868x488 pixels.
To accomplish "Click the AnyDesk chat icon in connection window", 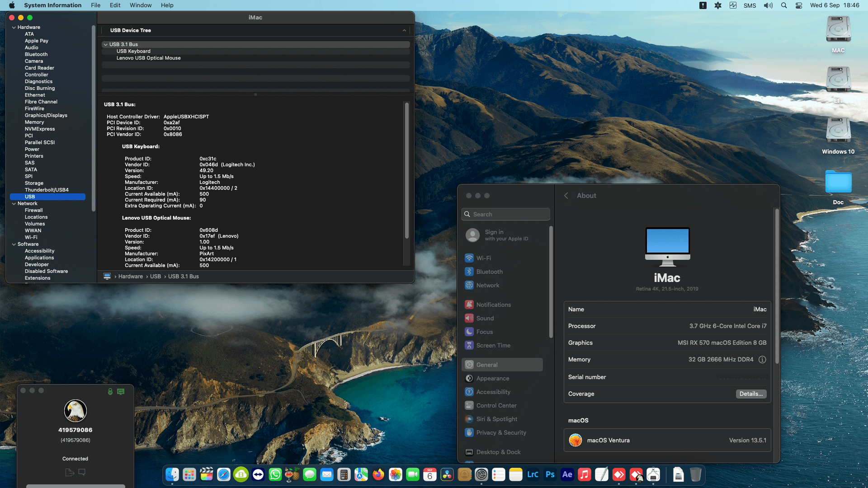I will pyautogui.click(x=82, y=472).
